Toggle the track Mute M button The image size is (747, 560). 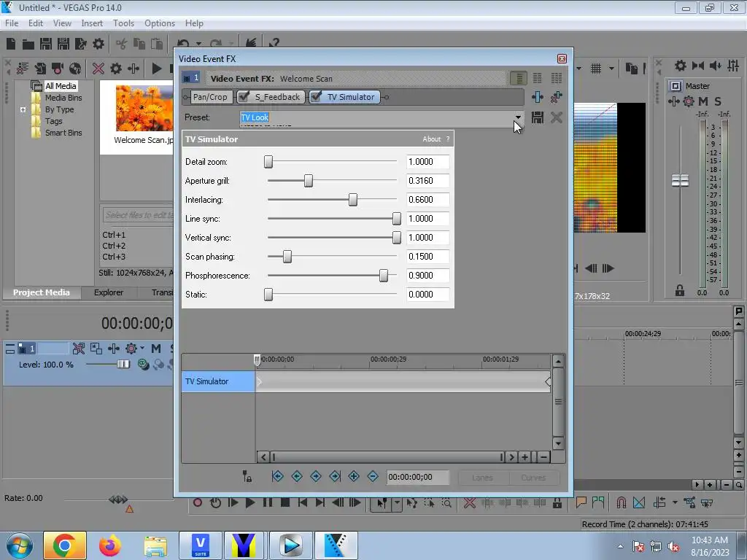(x=156, y=349)
